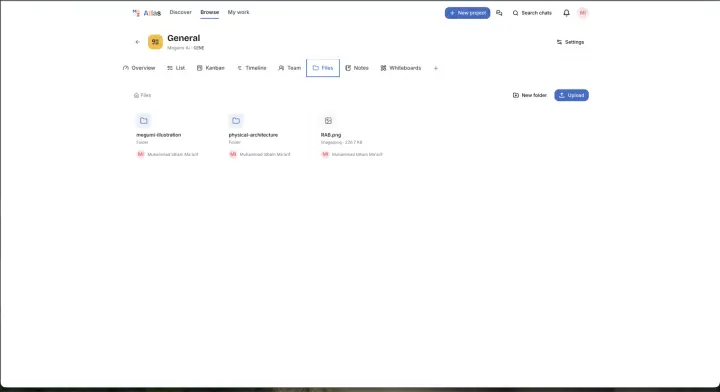This screenshot has height=392, width=720.
Task: Click the General project title
Action: tap(184, 38)
